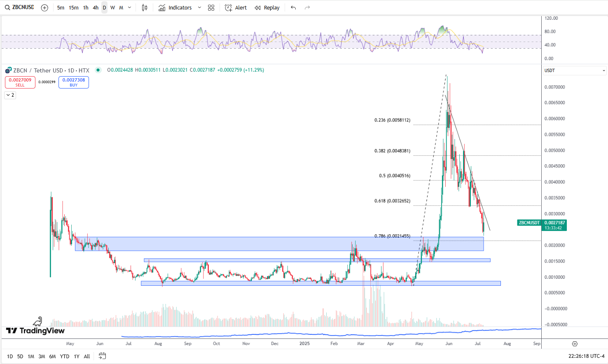Viewport: 608px width, 364px height.
Task: Select the 0.5 Fibonacci level label
Action: click(x=395, y=176)
